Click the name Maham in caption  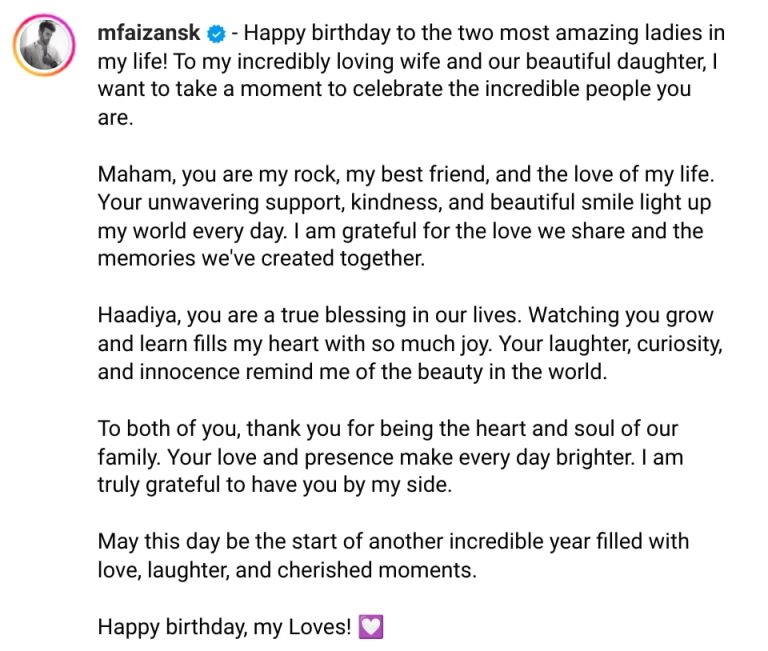click(131, 174)
